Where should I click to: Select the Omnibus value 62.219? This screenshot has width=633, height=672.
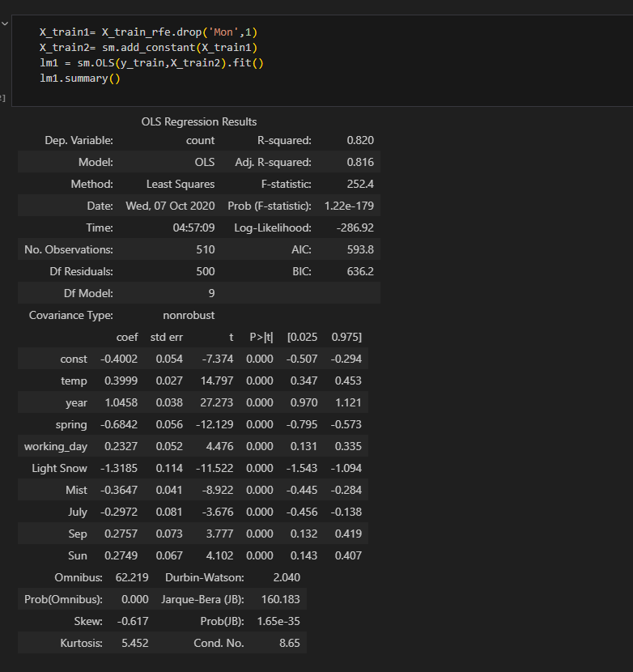pos(132,577)
